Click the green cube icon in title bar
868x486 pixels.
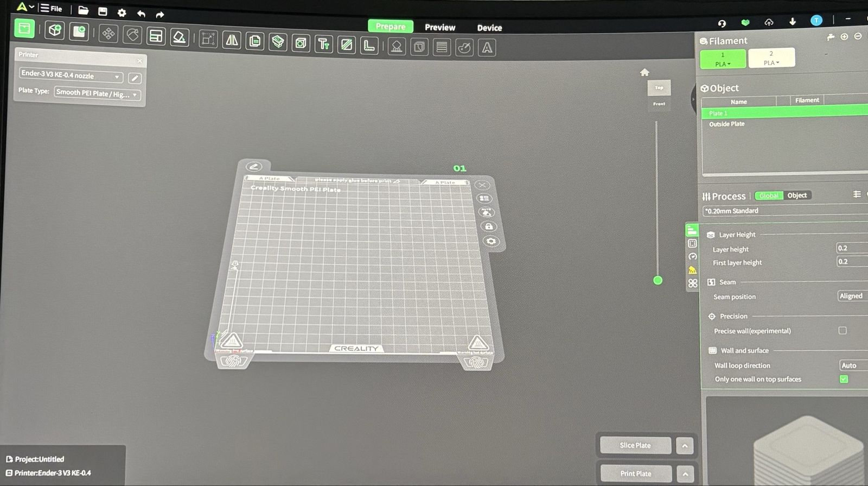click(745, 22)
